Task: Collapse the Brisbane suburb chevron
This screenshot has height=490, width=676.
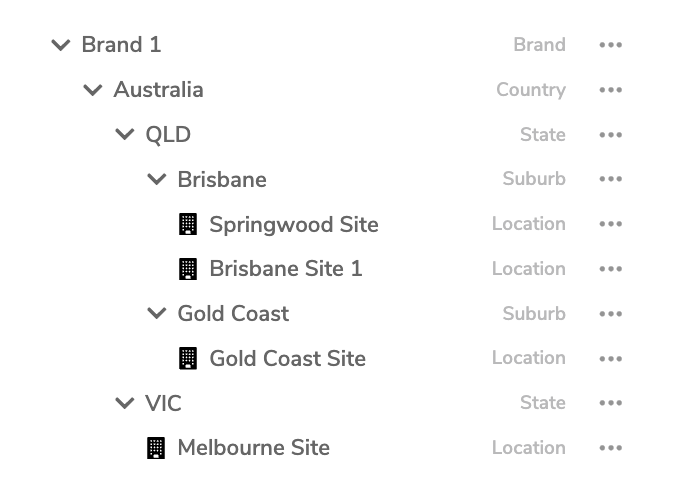Action: (x=156, y=179)
